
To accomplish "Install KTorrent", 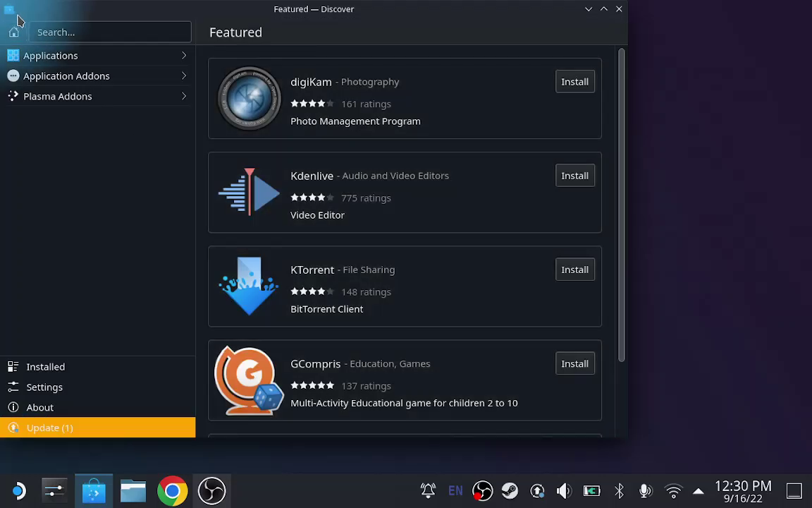I will coord(575,270).
